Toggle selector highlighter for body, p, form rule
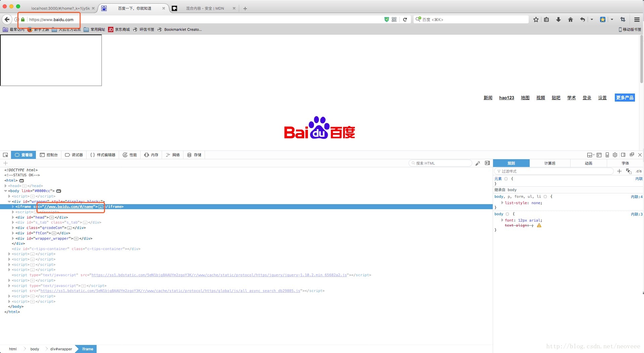 tap(545, 196)
